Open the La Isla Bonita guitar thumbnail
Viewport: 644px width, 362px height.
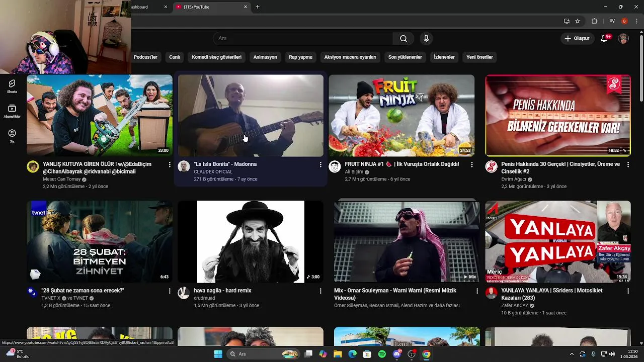(x=251, y=116)
